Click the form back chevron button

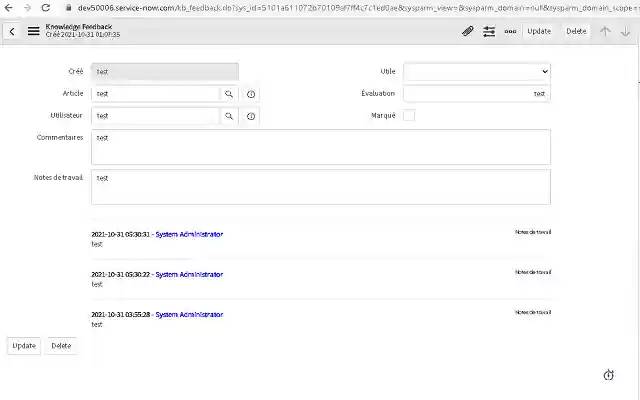[12, 31]
